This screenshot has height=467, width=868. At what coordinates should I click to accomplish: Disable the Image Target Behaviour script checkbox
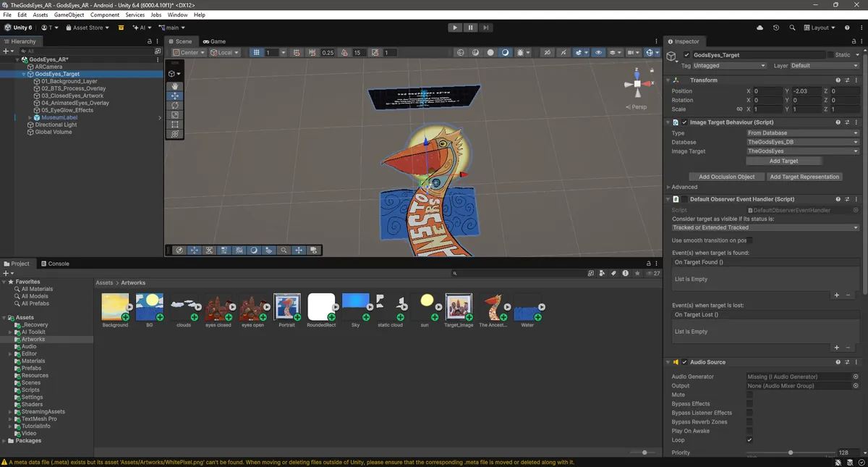click(684, 122)
